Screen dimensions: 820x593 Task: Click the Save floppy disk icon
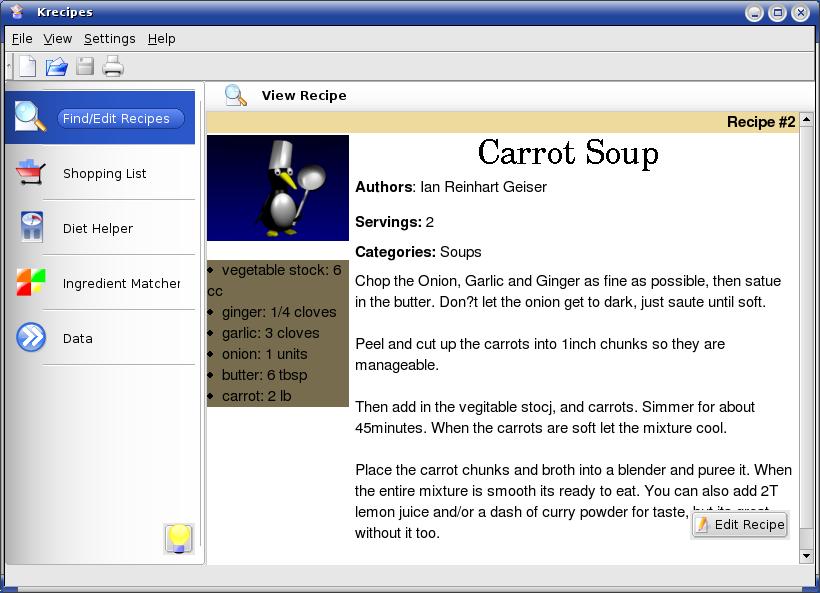pos(85,67)
